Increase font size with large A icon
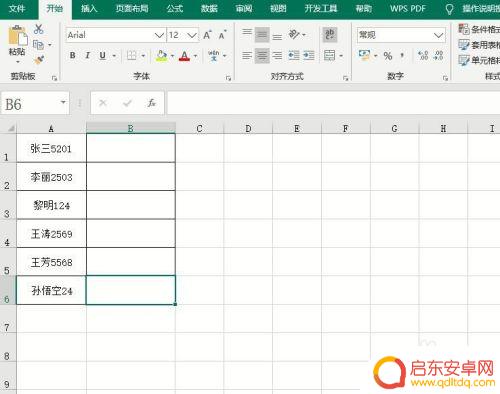The width and height of the screenshot is (500, 394). [x=207, y=35]
